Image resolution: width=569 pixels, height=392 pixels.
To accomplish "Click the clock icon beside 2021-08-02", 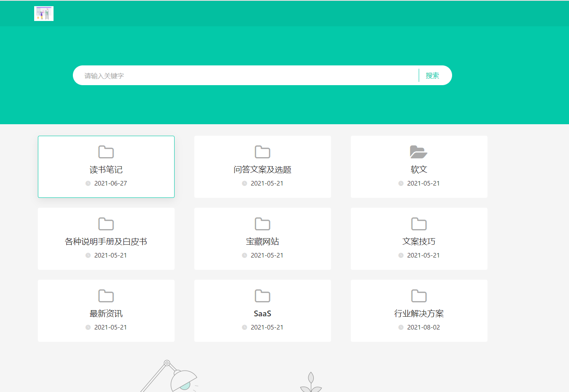I will pyautogui.click(x=401, y=327).
